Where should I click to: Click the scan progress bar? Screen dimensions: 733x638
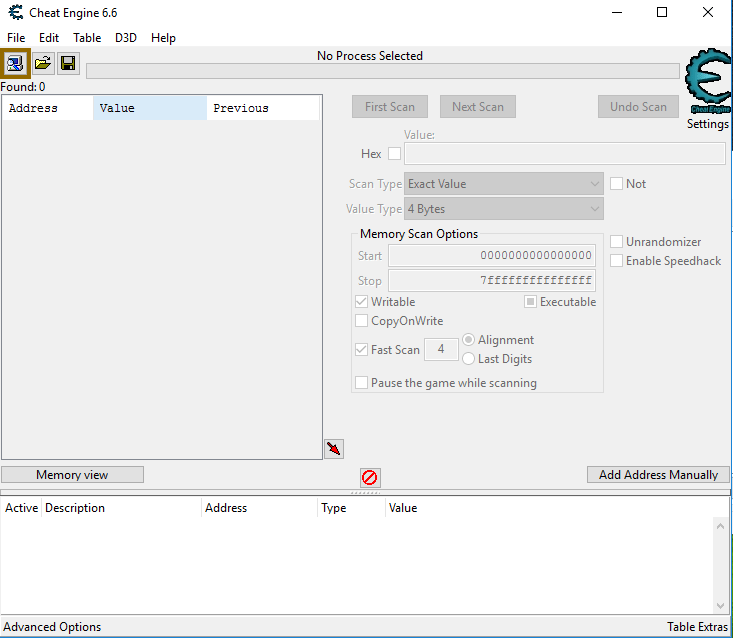[383, 71]
